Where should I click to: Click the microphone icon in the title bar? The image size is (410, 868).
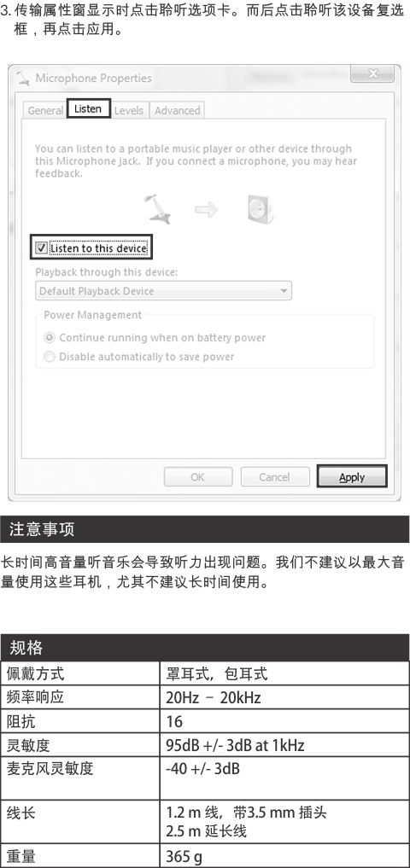(x=23, y=78)
